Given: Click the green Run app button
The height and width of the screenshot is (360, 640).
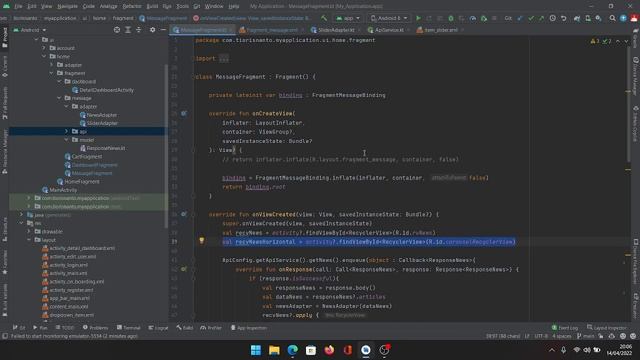Looking at the screenshot, I should coord(418,18).
